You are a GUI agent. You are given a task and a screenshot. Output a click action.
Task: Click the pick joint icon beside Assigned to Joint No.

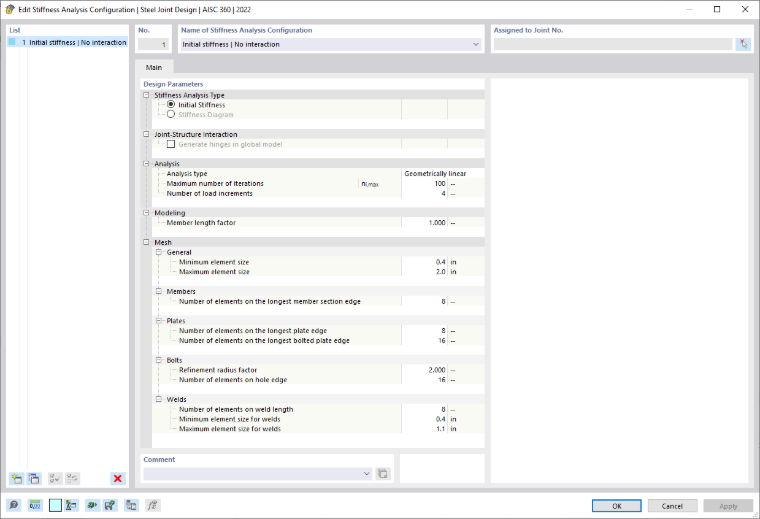coord(743,44)
